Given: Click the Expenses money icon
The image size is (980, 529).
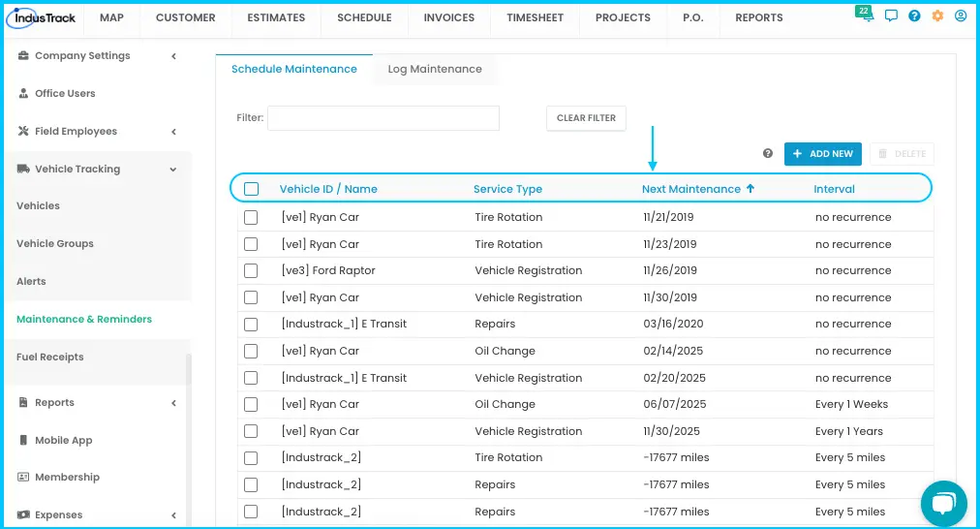Looking at the screenshot, I should (x=24, y=514).
